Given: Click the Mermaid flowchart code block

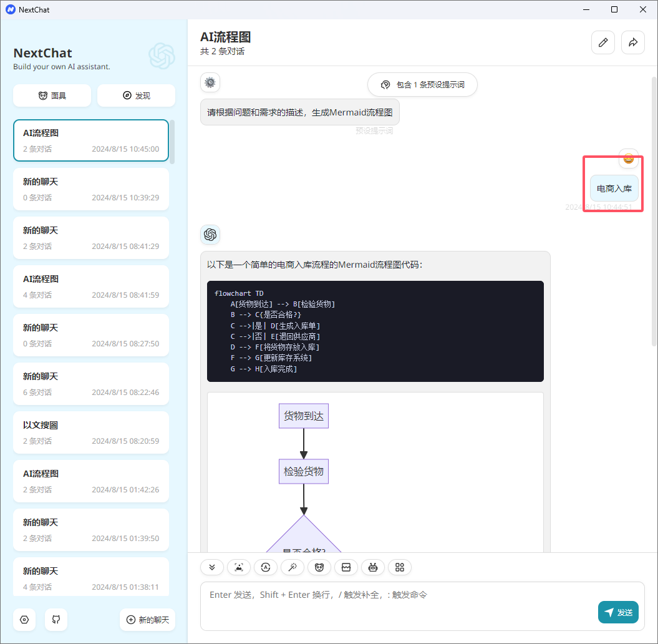Looking at the screenshot, I should pos(375,331).
